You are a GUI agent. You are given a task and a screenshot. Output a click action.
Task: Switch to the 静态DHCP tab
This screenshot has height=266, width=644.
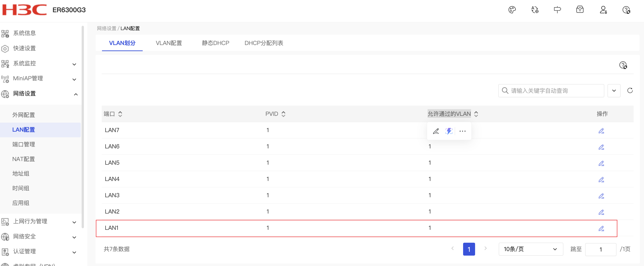[x=215, y=43]
